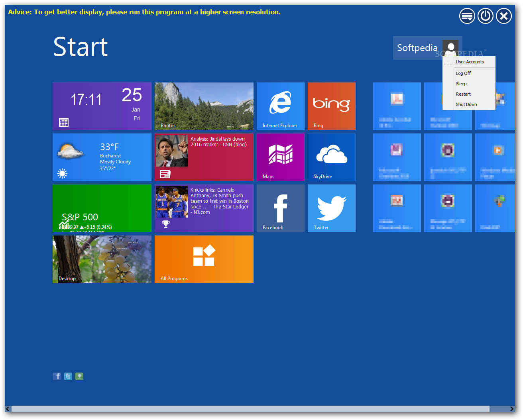This screenshot has width=523, height=420.
Task: Click the horizontal scrollbar left arrow
Action: pos(8,409)
